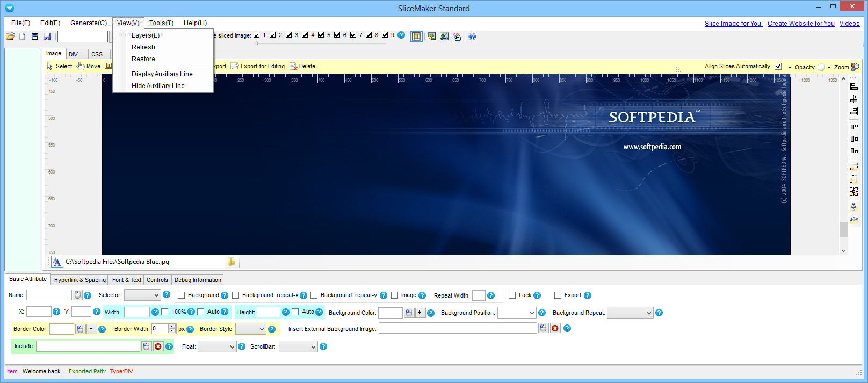Click the Opacity round slider knob

click(x=821, y=67)
